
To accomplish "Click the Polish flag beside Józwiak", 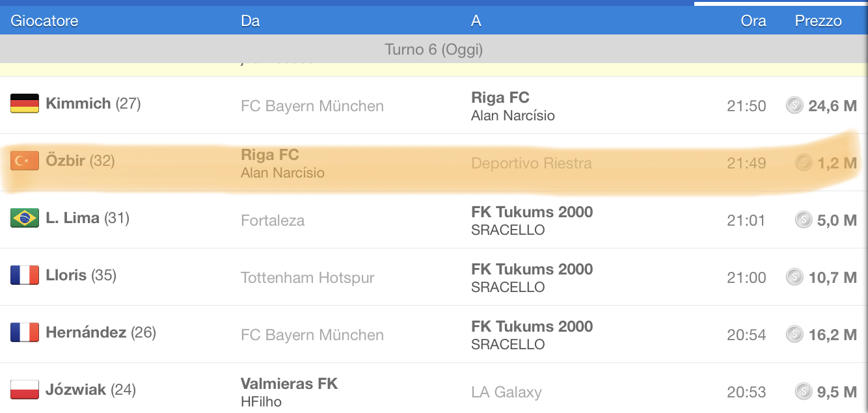I will (25, 390).
